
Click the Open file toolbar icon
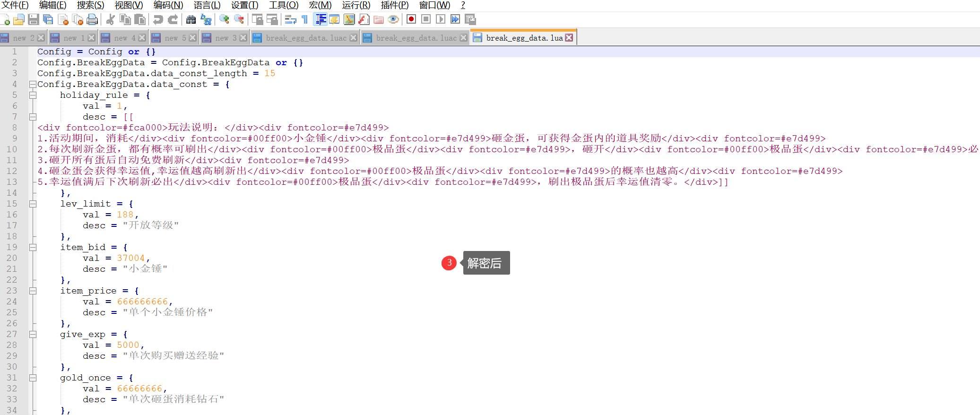tap(19, 19)
